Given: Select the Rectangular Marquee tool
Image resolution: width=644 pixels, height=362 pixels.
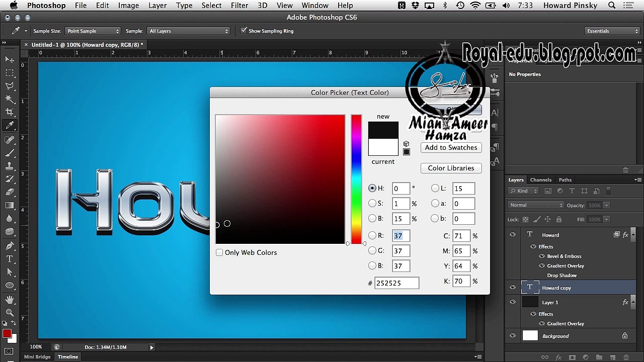Looking at the screenshot, I should pos(10,73).
